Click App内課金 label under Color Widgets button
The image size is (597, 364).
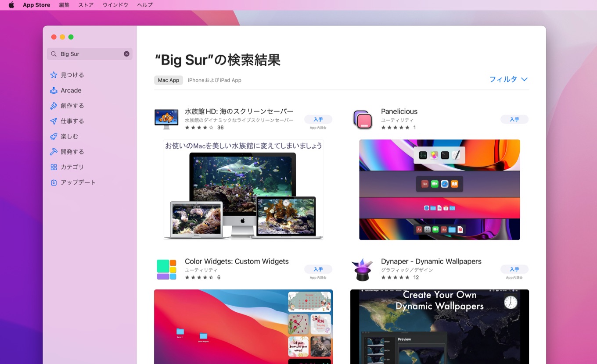(318, 278)
